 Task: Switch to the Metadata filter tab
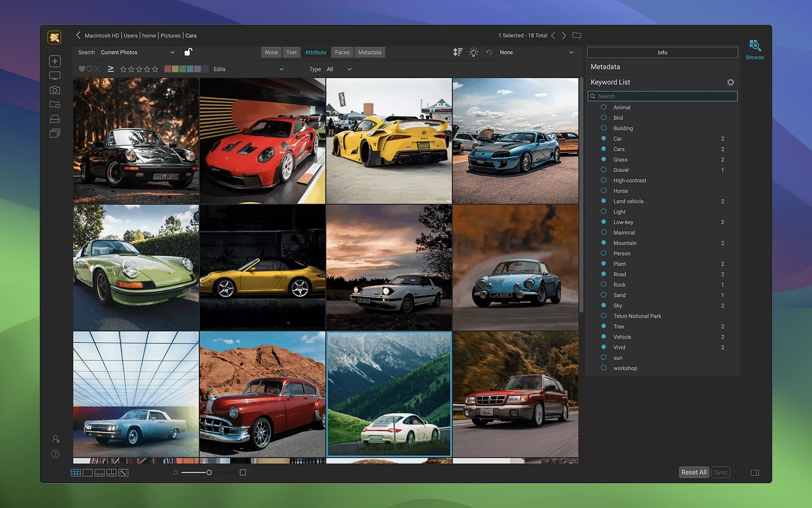(x=369, y=52)
